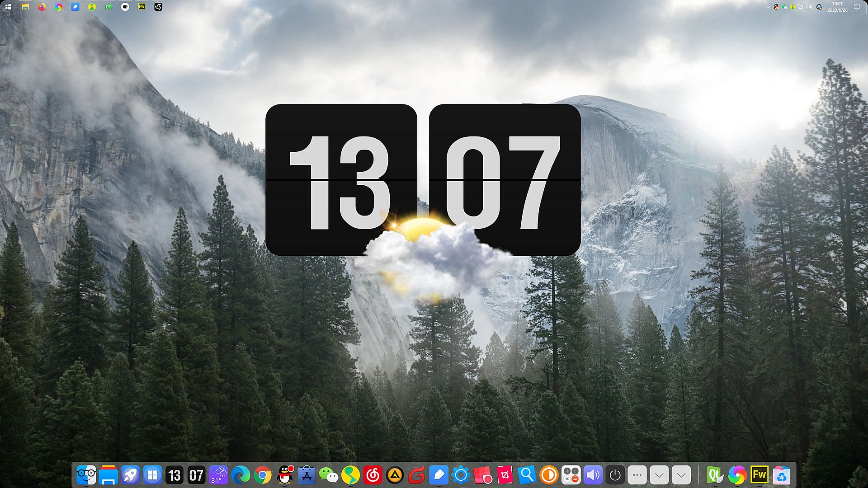Screen dimensions: 868x488
Task: Click the tray Wi-Fi network icon
Action: click(x=801, y=7)
